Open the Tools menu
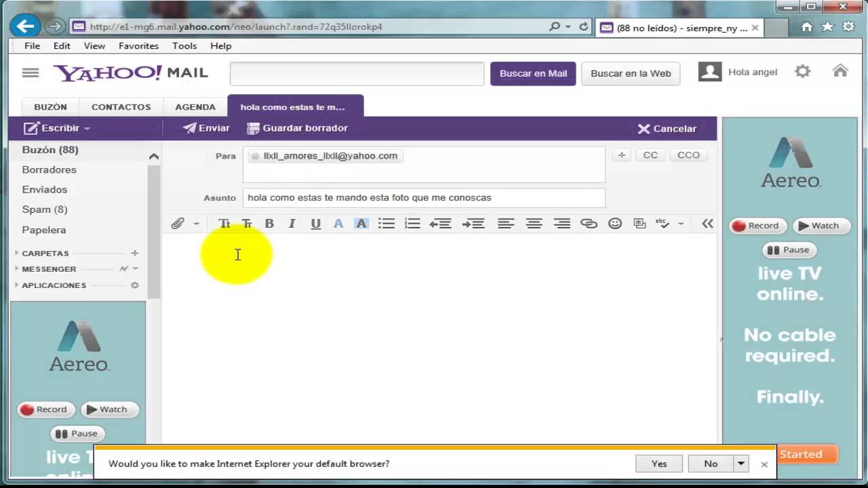This screenshot has height=488, width=868. tap(184, 46)
